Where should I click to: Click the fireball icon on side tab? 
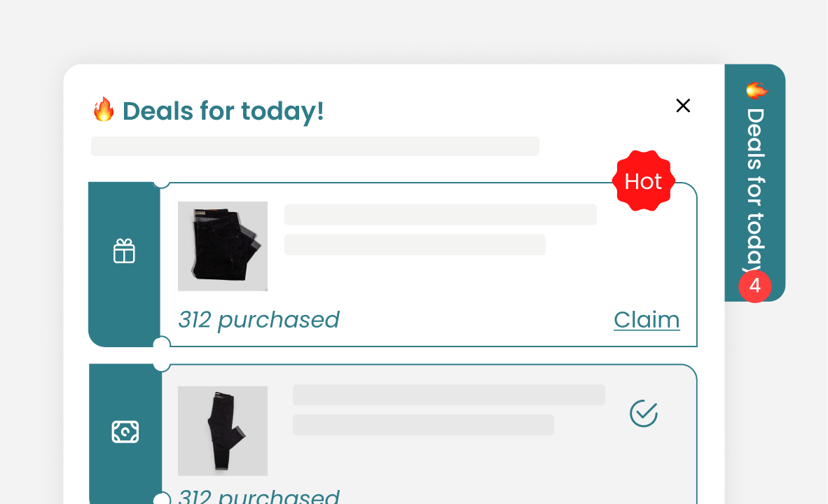coord(756,90)
